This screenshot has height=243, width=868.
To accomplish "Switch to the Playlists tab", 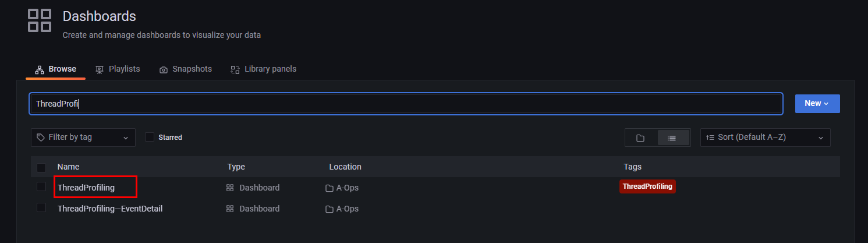I will 118,69.
